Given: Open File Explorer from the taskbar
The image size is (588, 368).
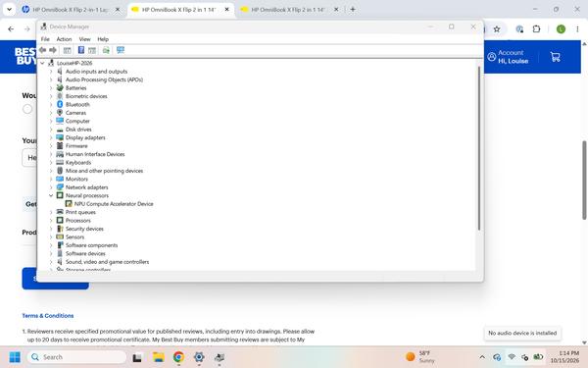Looking at the screenshot, I should pyautogui.click(x=159, y=357).
